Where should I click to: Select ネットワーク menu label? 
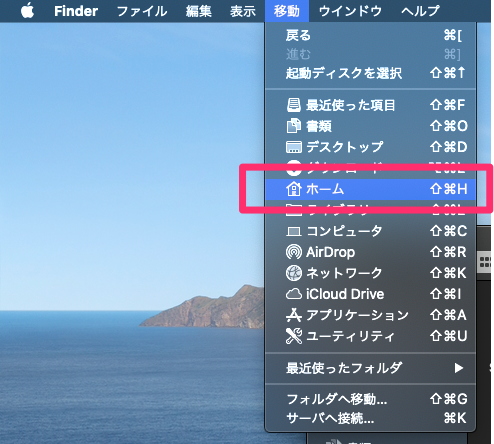(x=344, y=273)
